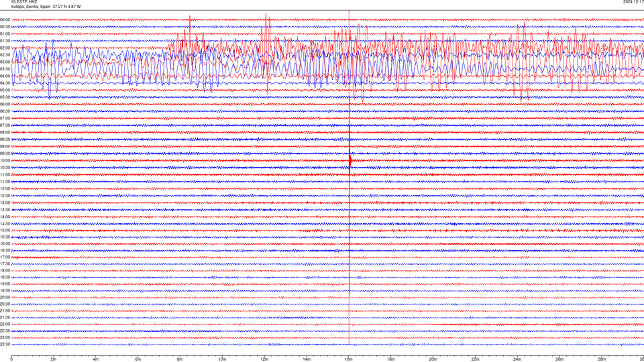This screenshot has height=362, width=644.
Task: Click the 07:00 trace label
Action: click(5, 118)
